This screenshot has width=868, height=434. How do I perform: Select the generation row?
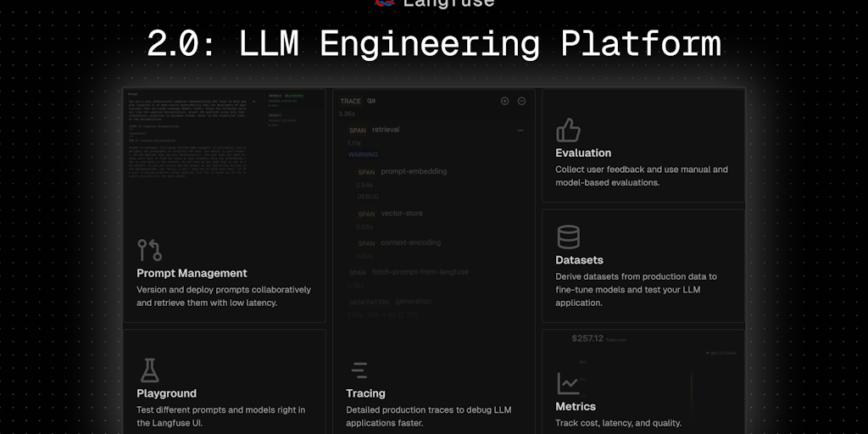(x=390, y=302)
